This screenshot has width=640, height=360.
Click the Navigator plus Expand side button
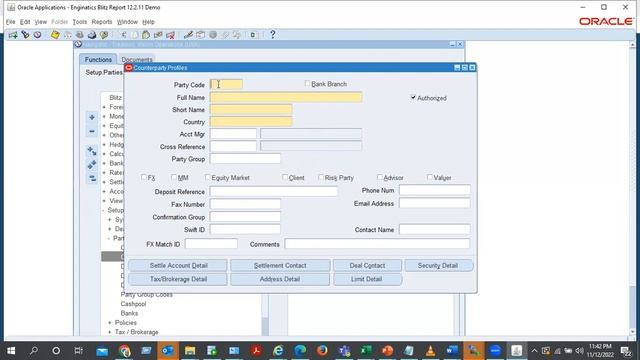coord(92,118)
